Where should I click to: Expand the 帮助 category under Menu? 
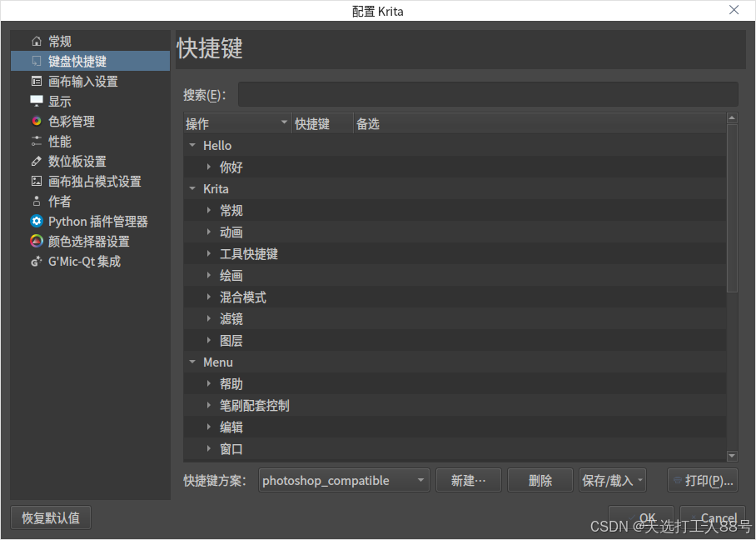(209, 383)
